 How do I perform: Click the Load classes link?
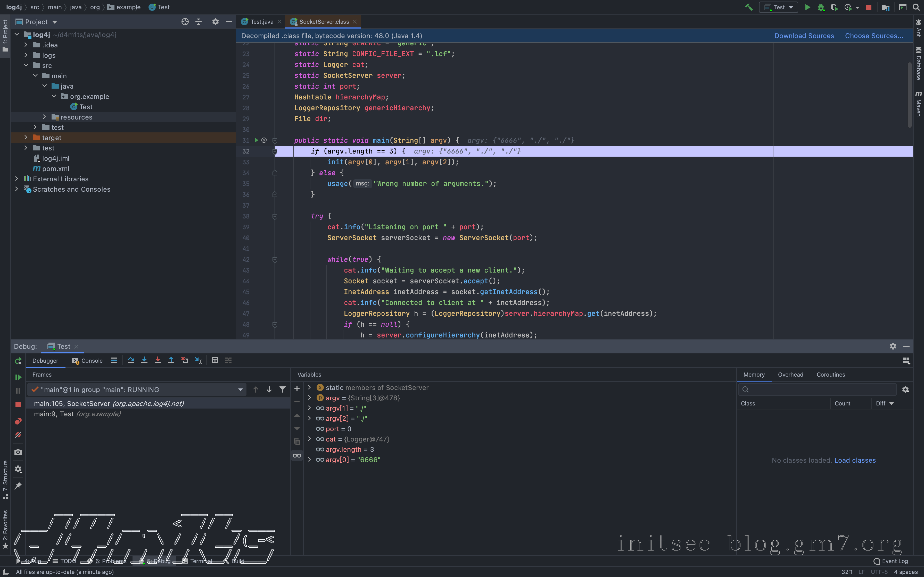[x=854, y=460]
